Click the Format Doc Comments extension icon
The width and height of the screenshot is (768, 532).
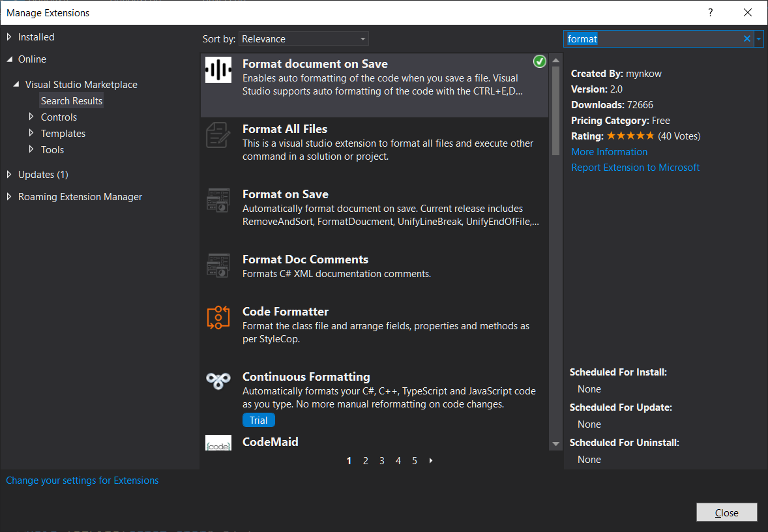(218, 265)
